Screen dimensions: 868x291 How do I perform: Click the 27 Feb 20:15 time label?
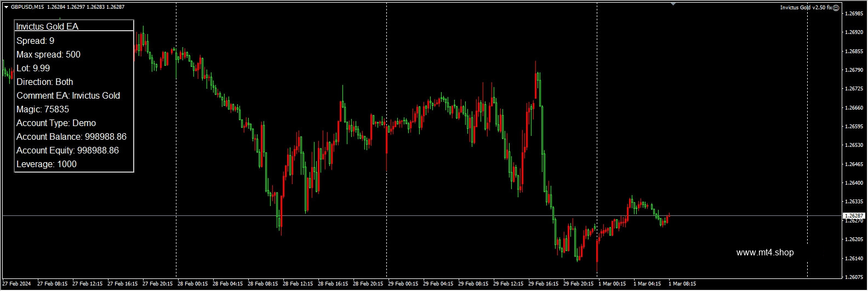pyautogui.click(x=158, y=284)
